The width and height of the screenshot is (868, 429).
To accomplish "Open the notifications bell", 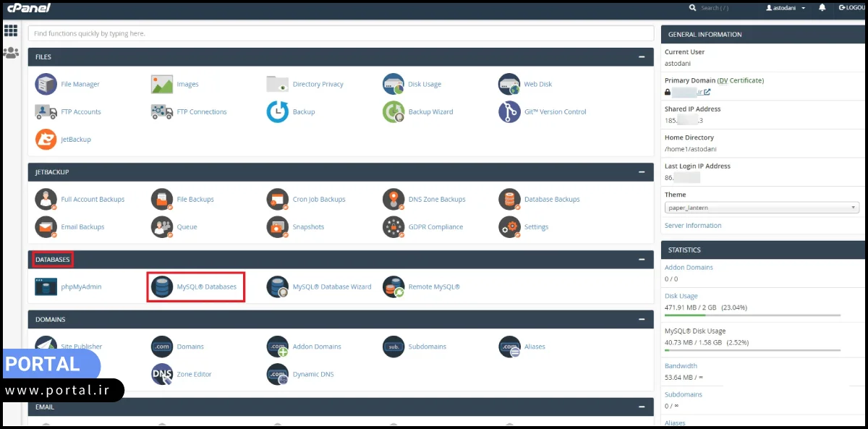I will pyautogui.click(x=821, y=8).
